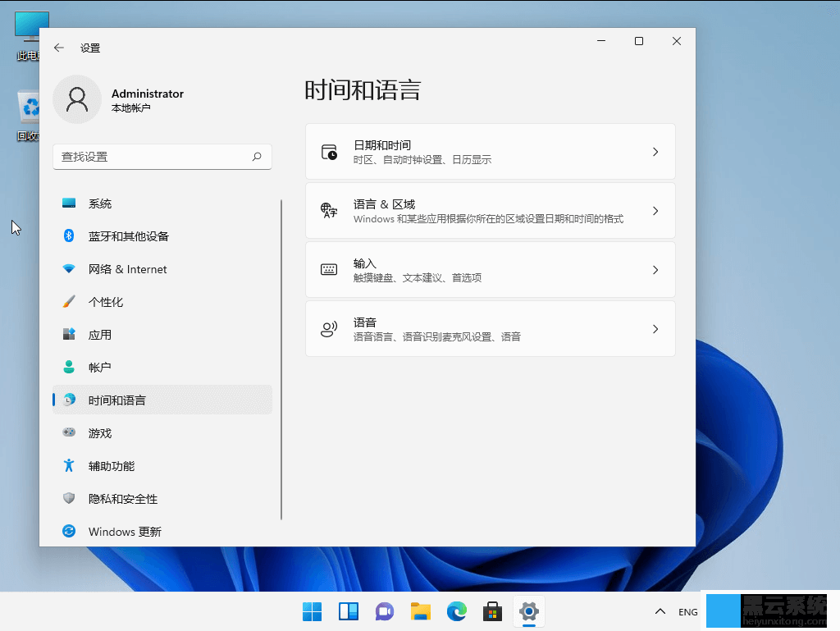Launch Microsoft Edge from the taskbar
Image resolution: width=840 pixels, height=631 pixels.
pyautogui.click(x=456, y=611)
